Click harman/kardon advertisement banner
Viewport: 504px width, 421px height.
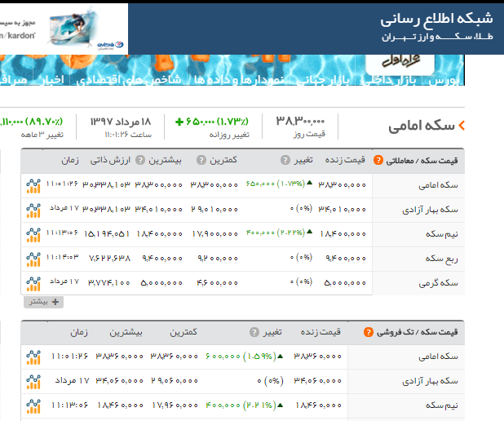pos(64,29)
